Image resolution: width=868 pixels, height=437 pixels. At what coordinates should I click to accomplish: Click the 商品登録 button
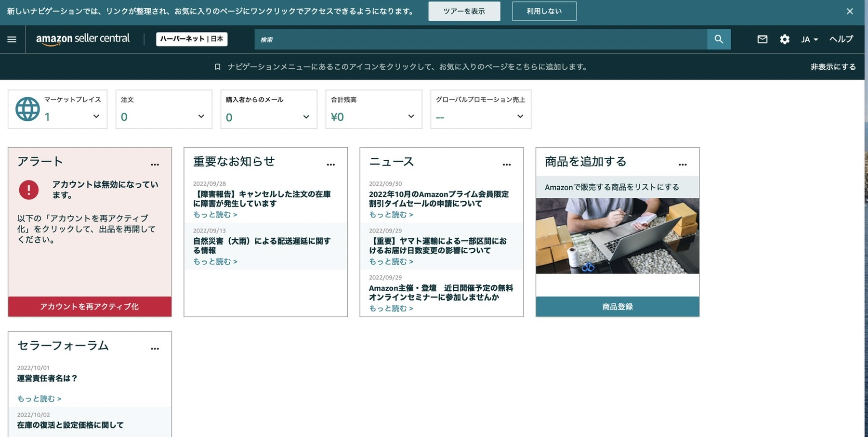coord(618,307)
